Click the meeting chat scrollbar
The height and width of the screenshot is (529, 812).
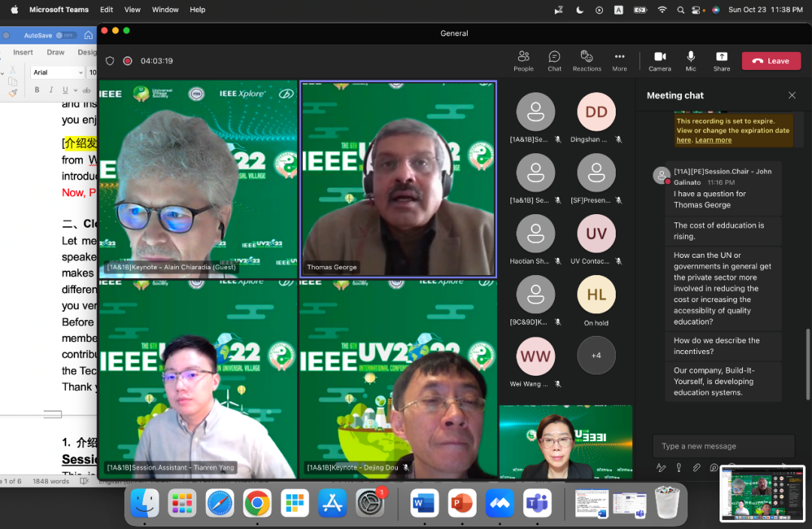coord(807,364)
